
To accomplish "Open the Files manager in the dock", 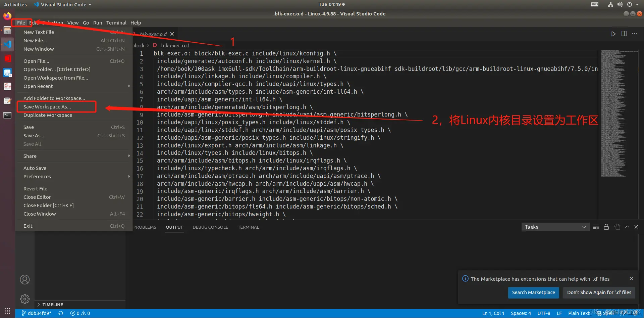I will pyautogui.click(x=7, y=30).
